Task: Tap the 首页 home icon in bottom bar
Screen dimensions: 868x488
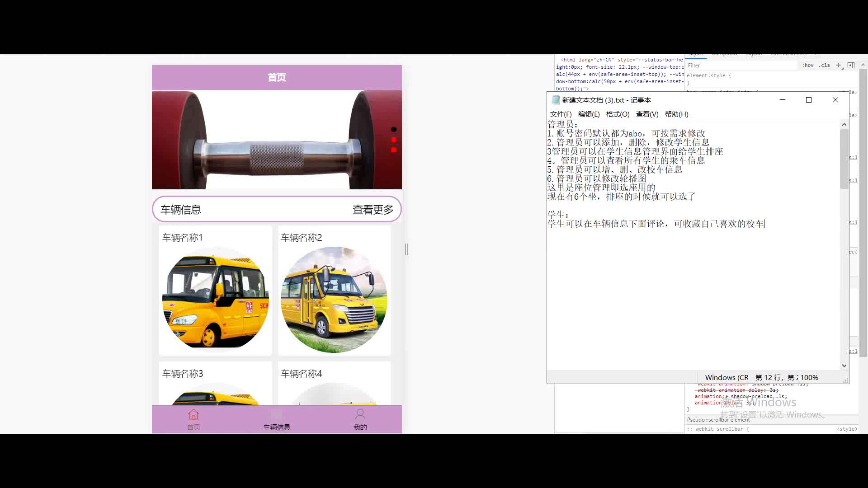Action: pyautogui.click(x=193, y=414)
